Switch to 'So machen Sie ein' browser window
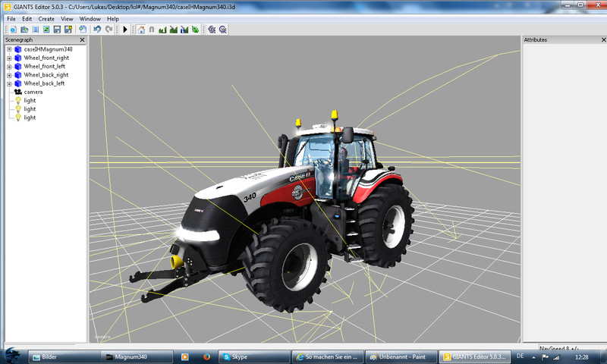The image size is (607, 364). click(x=328, y=357)
